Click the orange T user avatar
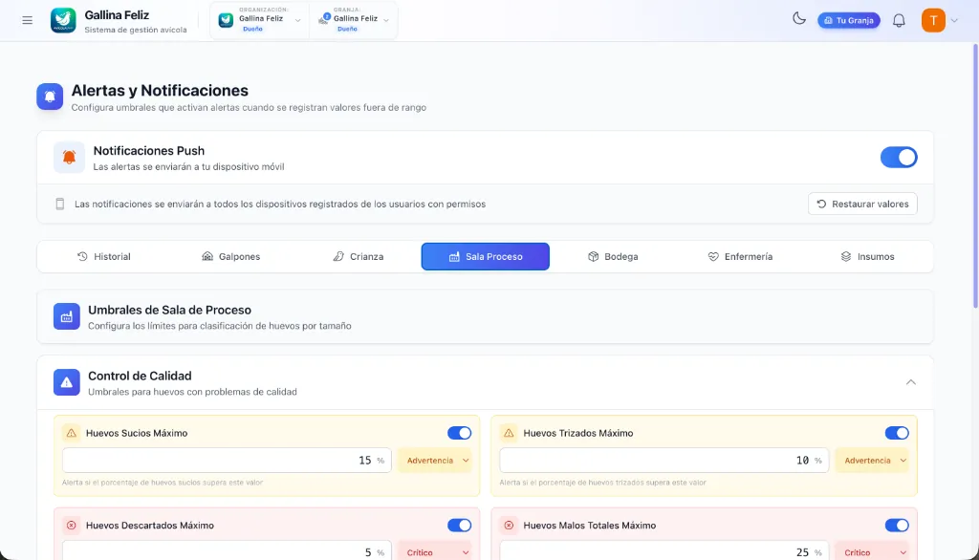Image resolution: width=979 pixels, height=560 pixels. point(933,21)
